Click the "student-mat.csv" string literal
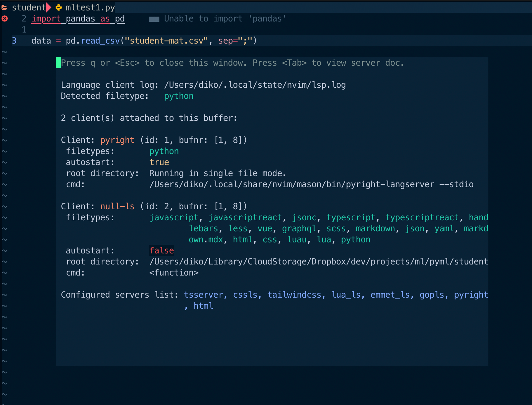532x405 pixels. [x=166, y=41]
